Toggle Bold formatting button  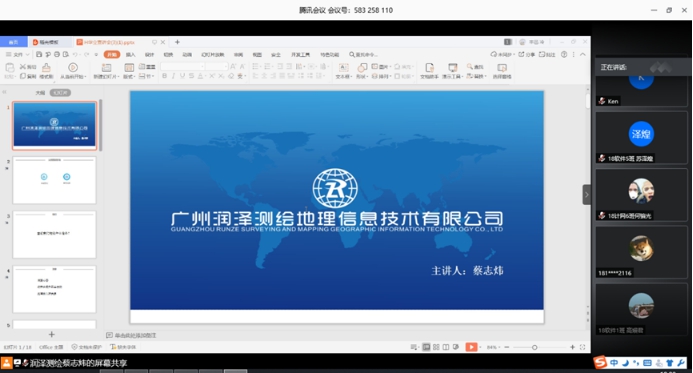point(164,76)
